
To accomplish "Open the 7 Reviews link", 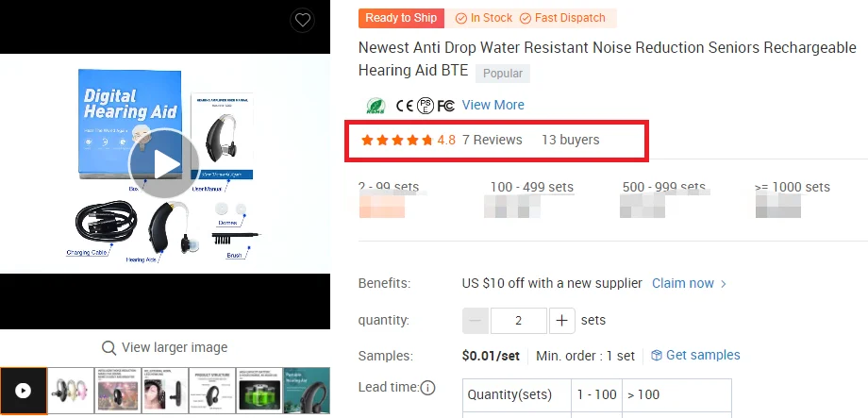I will pos(492,140).
